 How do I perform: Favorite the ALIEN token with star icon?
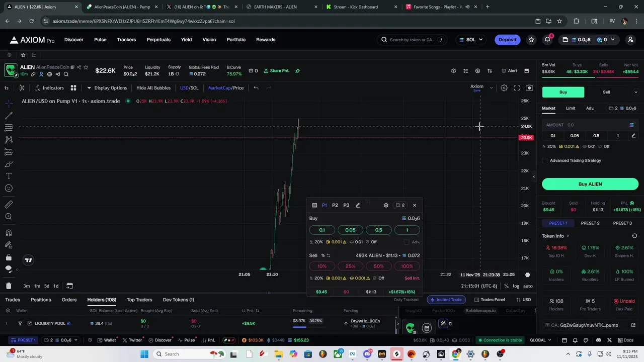pyautogui.click(x=86, y=67)
